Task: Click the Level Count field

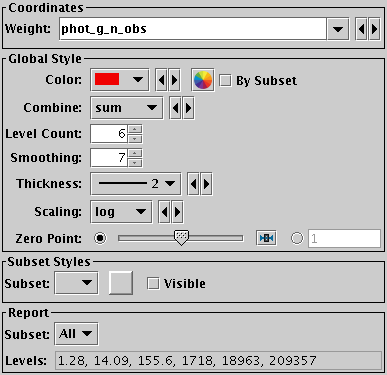Action: coord(109,134)
